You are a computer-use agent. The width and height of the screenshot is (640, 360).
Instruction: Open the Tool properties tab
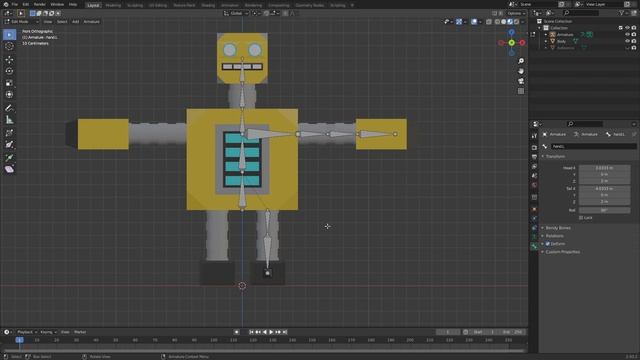coord(534,136)
